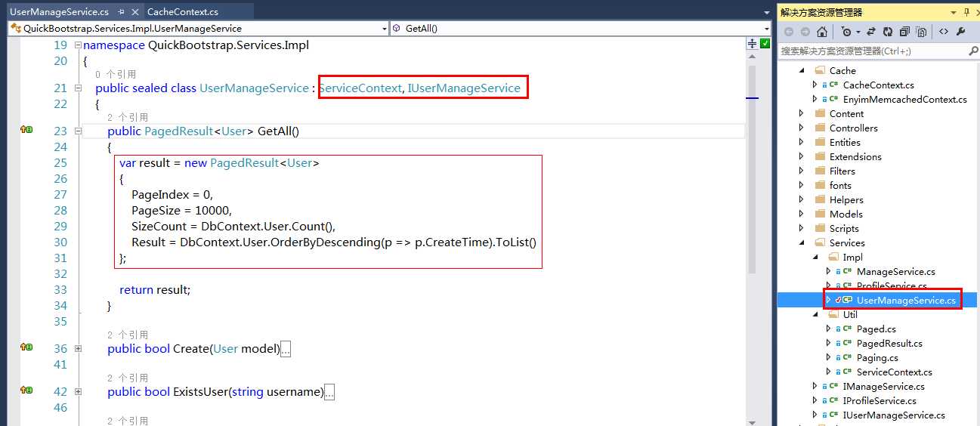
Task: Collapse the class block at line 21
Action: coord(79,88)
